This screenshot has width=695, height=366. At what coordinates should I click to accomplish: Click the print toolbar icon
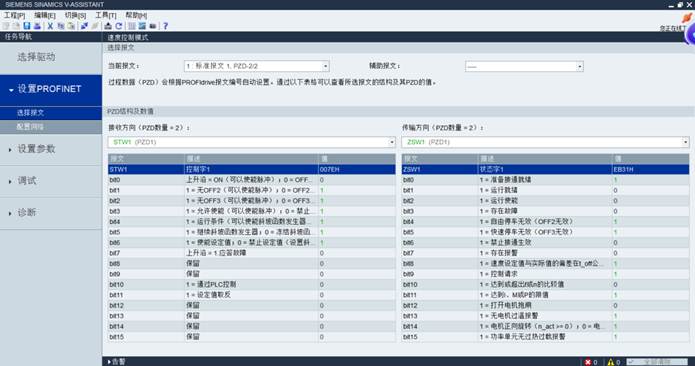tap(37, 26)
